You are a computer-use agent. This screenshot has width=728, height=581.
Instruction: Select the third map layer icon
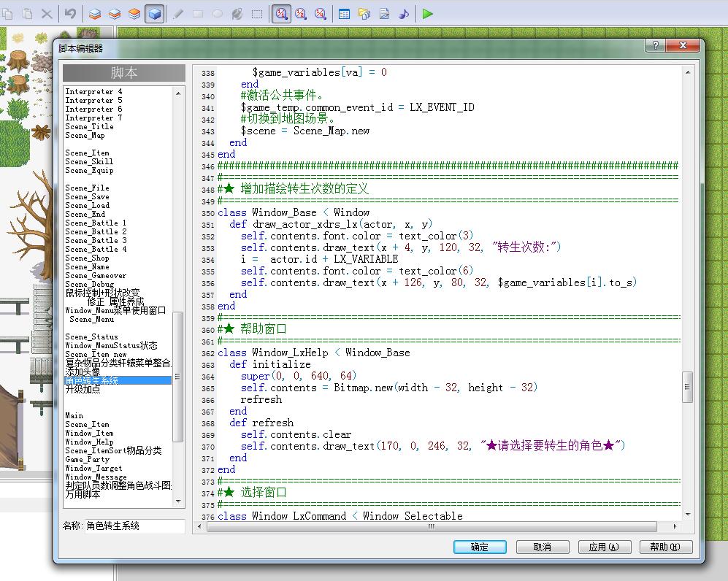pyautogui.click(x=134, y=14)
